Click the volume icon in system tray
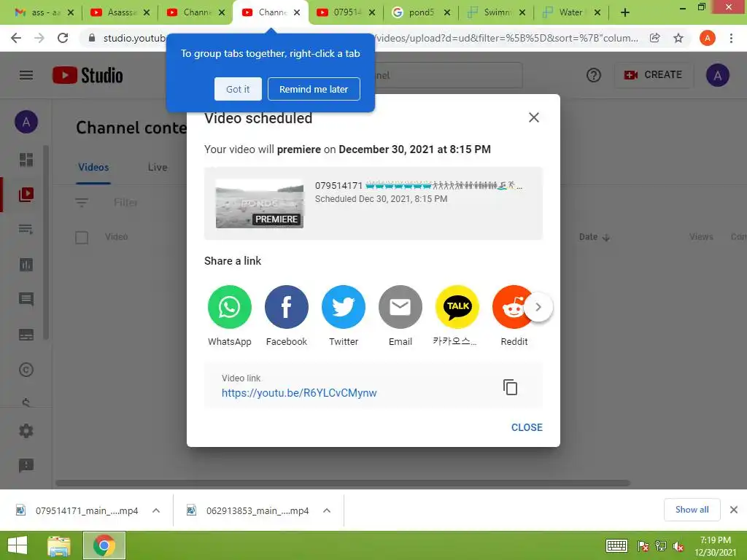Screen dimensions: 747x560 pyautogui.click(x=678, y=546)
